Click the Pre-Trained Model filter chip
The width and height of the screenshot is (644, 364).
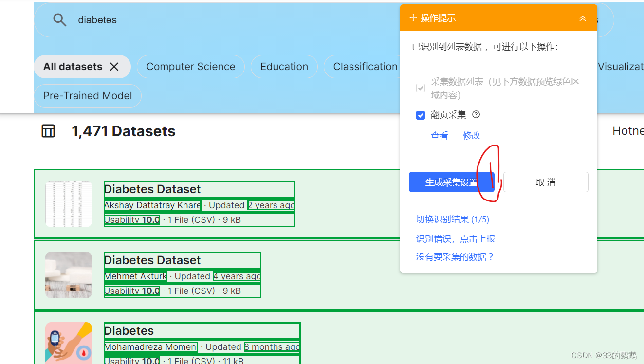[x=87, y=96]
